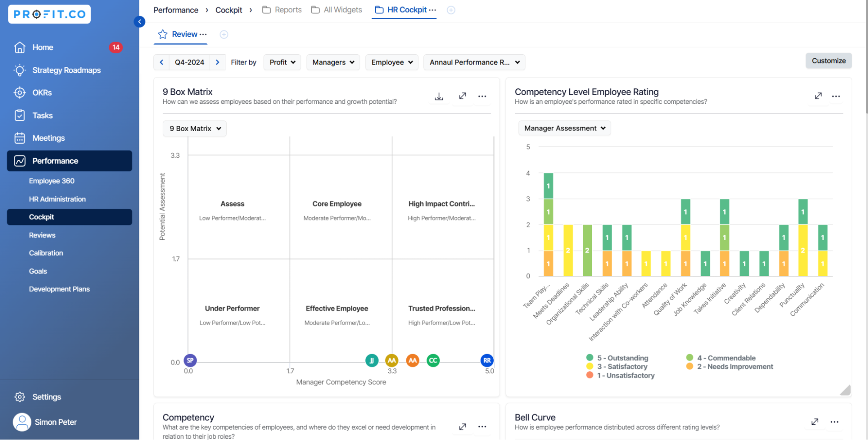Open Competency Level Employee Rating more options

pos(836,96)
